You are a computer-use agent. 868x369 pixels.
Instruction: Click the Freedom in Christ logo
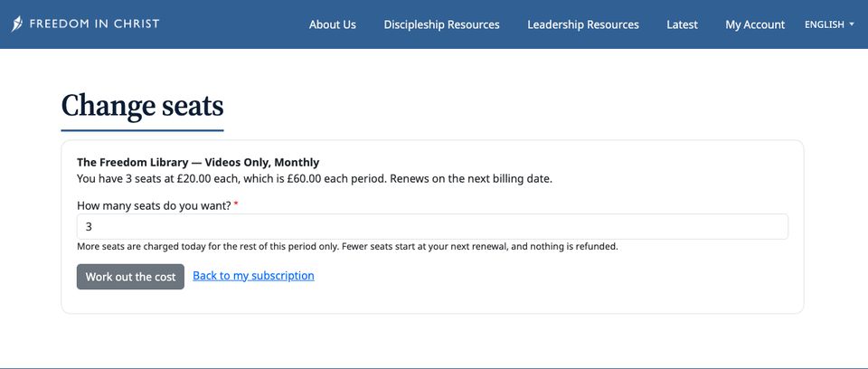pos(85,24)
